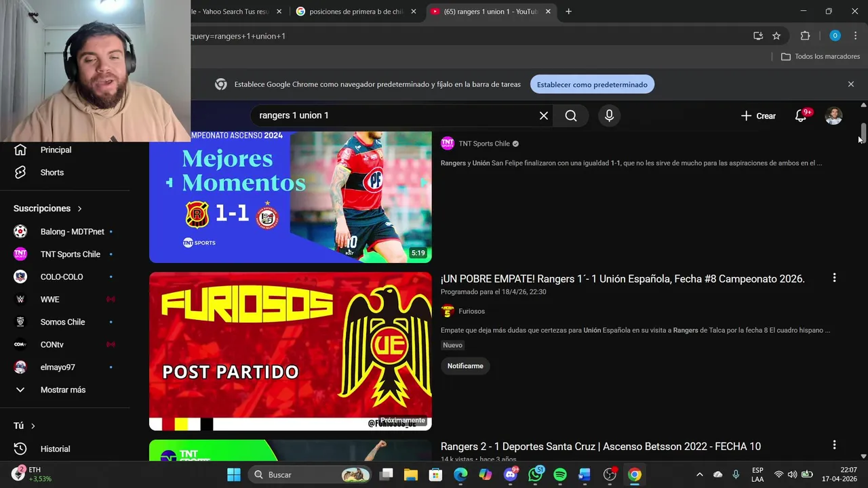Bookmark this page with the star icon
The image size is (868, 488).
click(776, 36)
